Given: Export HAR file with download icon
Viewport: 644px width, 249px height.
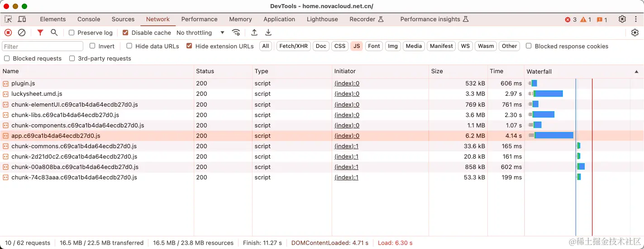Looking at the screenshot, I should click(x=268, y=33).
